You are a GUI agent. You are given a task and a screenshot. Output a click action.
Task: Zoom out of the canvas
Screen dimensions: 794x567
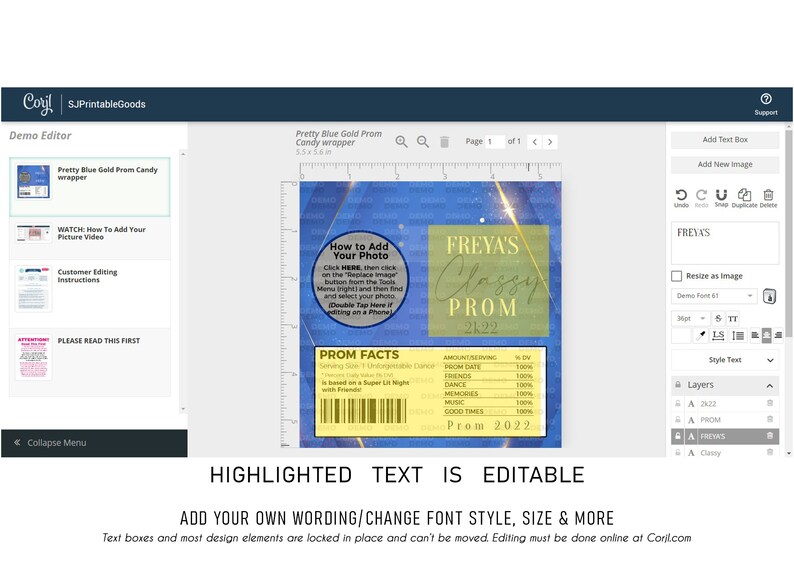coord(423,142)
